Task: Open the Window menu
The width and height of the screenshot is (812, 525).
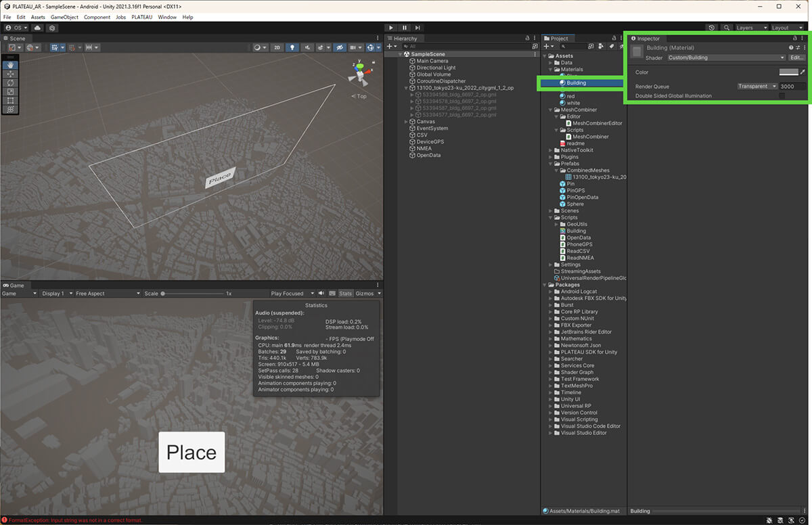Action: tap(167, 17)
